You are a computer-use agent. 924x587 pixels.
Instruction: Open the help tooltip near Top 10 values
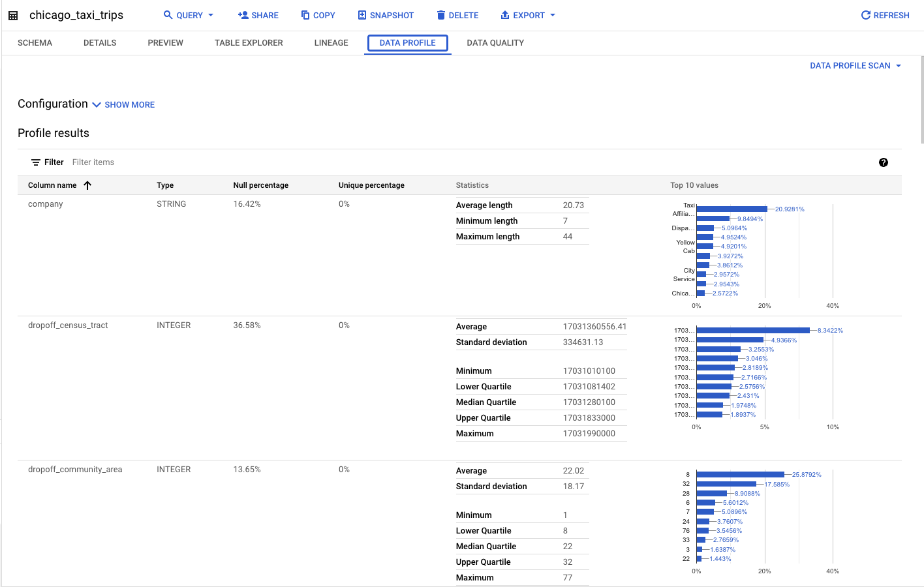point(884,162)
